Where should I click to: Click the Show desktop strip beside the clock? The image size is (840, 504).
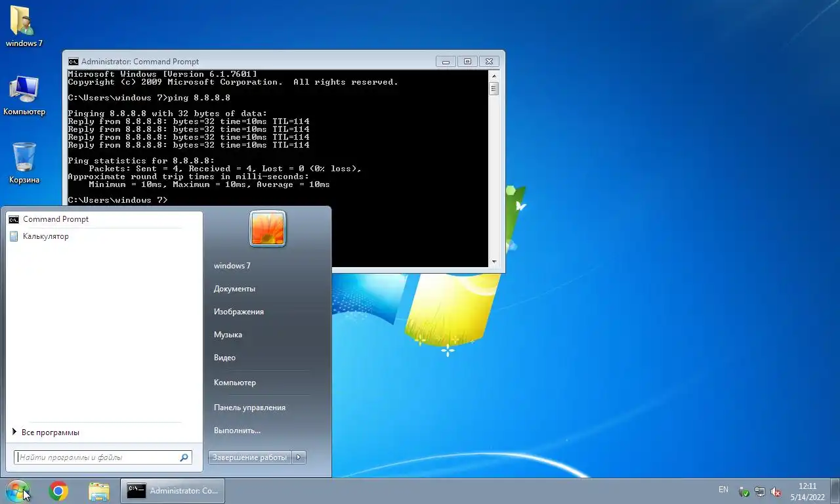coord(835,491)
